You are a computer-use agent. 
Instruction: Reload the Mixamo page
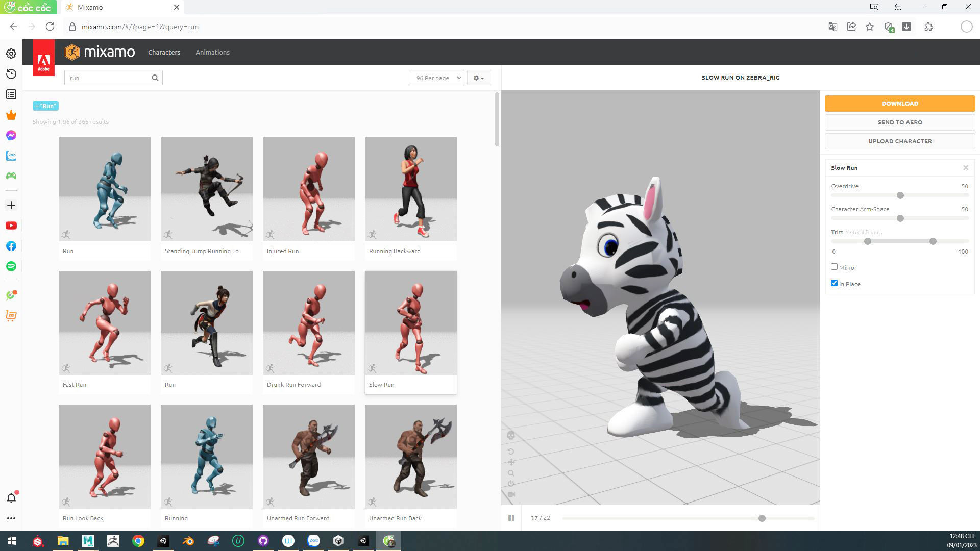coord(50,27)
